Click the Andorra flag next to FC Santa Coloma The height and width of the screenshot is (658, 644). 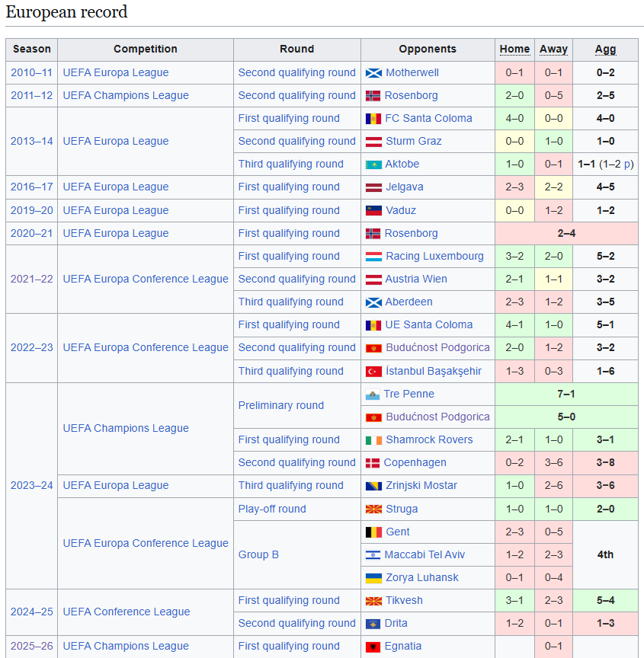point(373,119)
